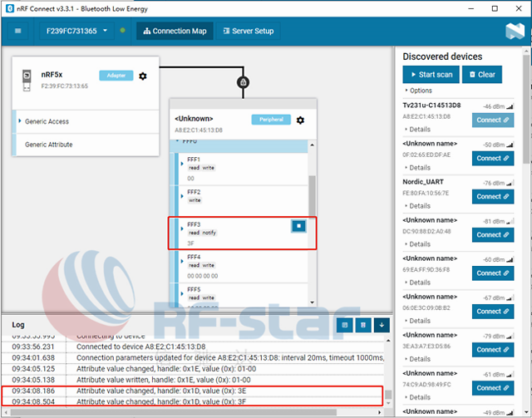Click the connection lock security icon

pos(244,82)
